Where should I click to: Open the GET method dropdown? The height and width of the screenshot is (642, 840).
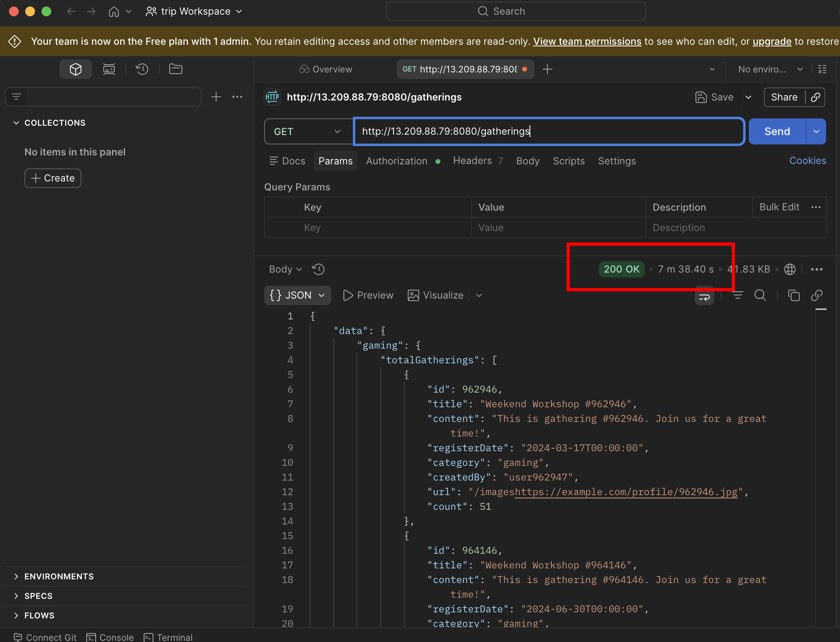click(x=308, y=131)
